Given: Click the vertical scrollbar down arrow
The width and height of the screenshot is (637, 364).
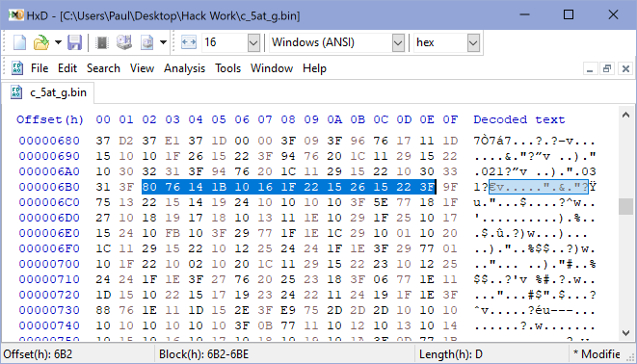Looking at the screenshot, I should (x=625, y=333).
